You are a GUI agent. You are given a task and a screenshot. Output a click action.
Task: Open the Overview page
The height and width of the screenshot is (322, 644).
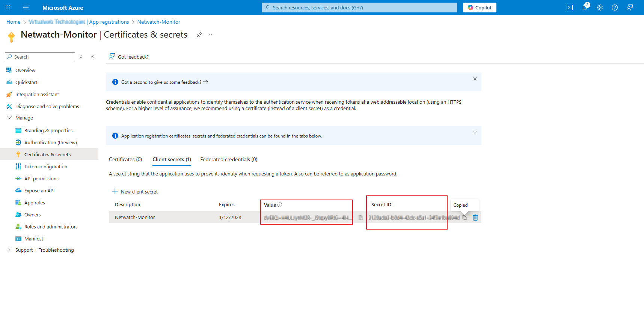25,70
